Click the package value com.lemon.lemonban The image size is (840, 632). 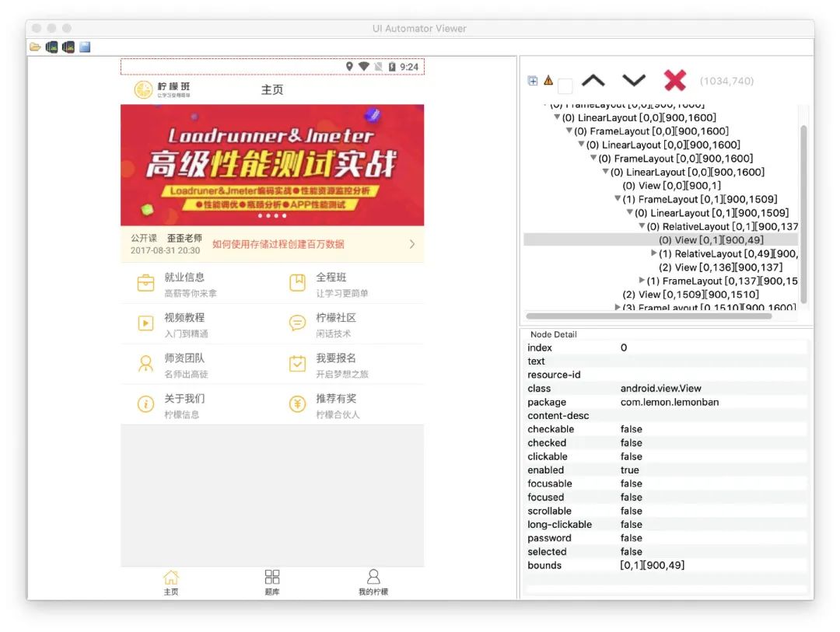pyautogui.click(x=670, y=402)
